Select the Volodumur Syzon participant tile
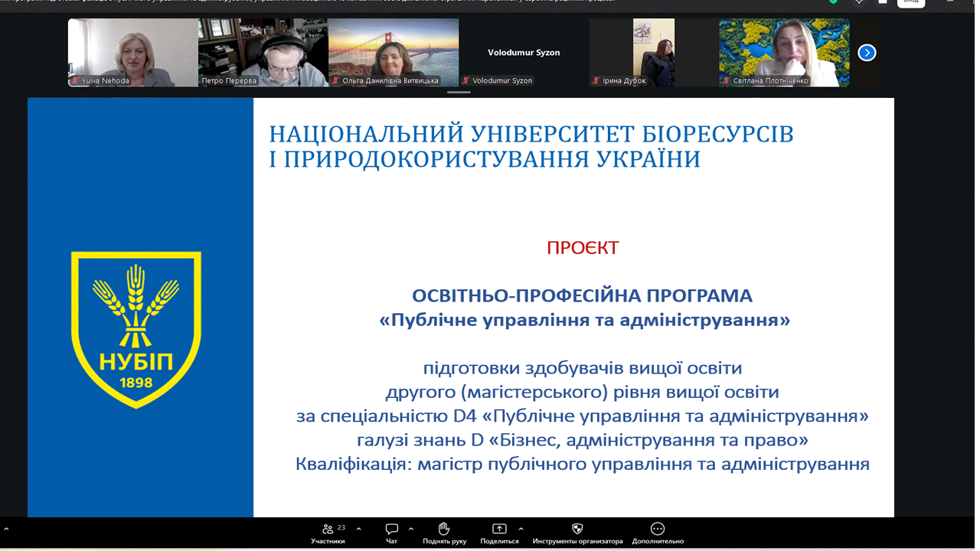This screenshot has width=980, height=551. tap(524, 52)
